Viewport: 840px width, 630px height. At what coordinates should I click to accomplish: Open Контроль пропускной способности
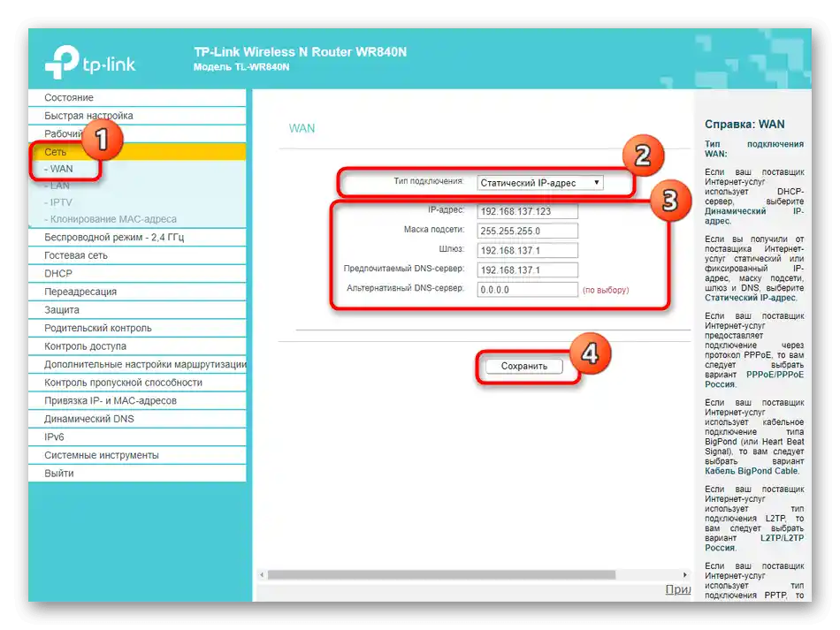(x=137, y=383)
